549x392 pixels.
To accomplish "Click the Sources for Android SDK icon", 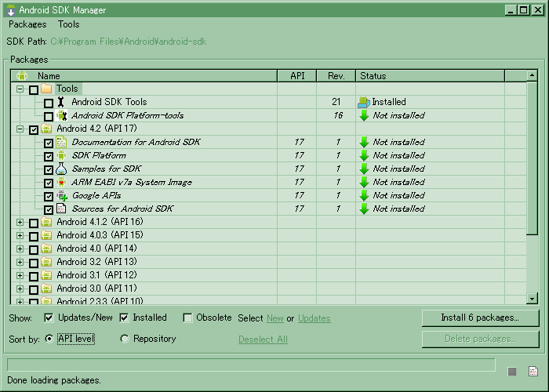I will (x=61, y=209).
